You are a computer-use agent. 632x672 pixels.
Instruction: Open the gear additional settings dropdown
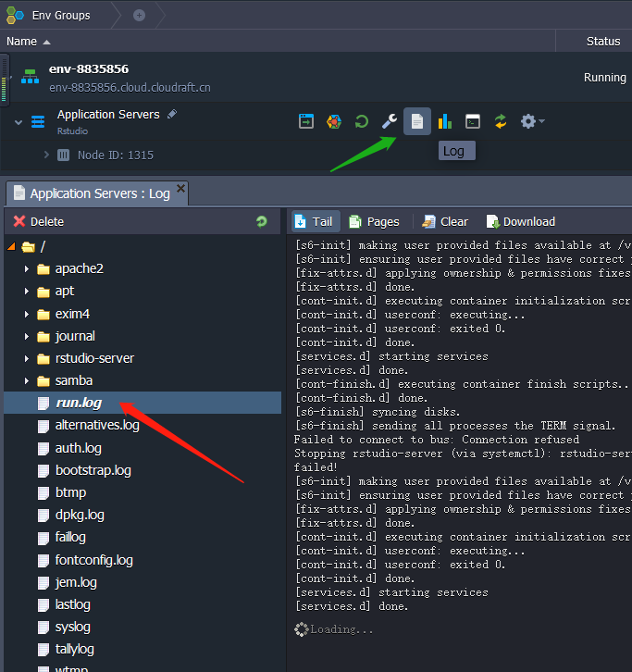coord(532,121)
